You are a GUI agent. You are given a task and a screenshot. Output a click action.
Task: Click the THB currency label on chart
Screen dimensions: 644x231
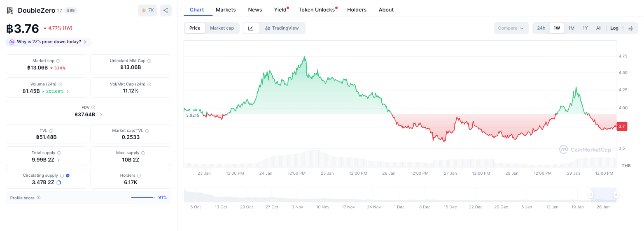tap(626, 166)
